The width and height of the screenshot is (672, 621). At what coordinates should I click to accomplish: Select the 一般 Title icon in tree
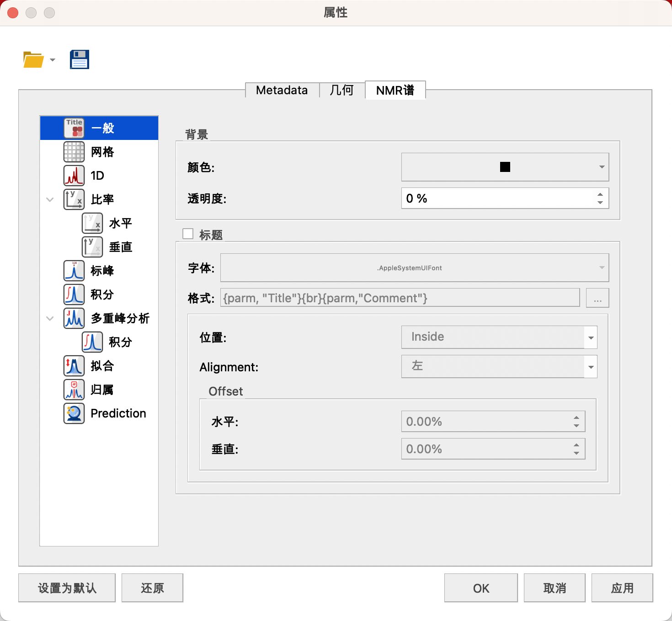click(x=74, y=128)
